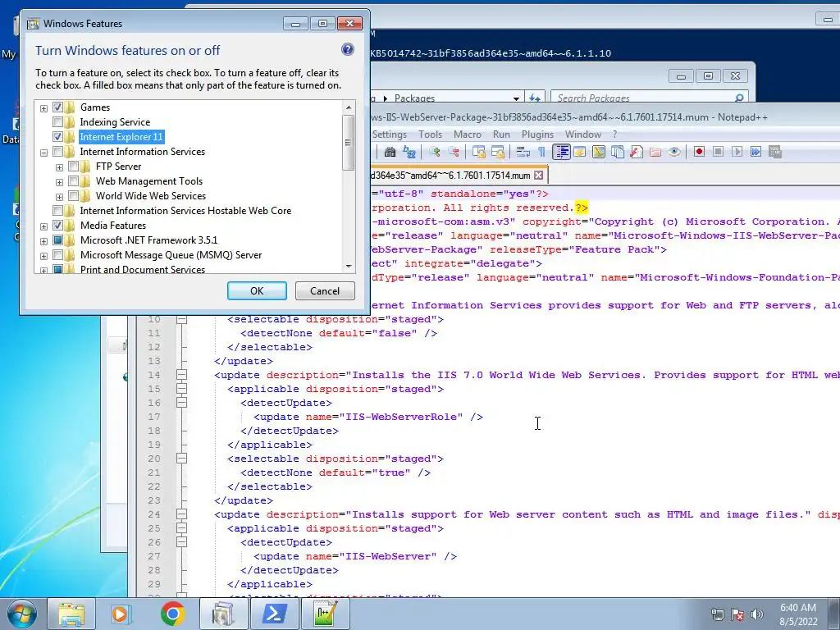The width and height of the screenshot is (840, 630).
Task: Open Google Chrome from the taskbar
Action: (x=172, y=614)
